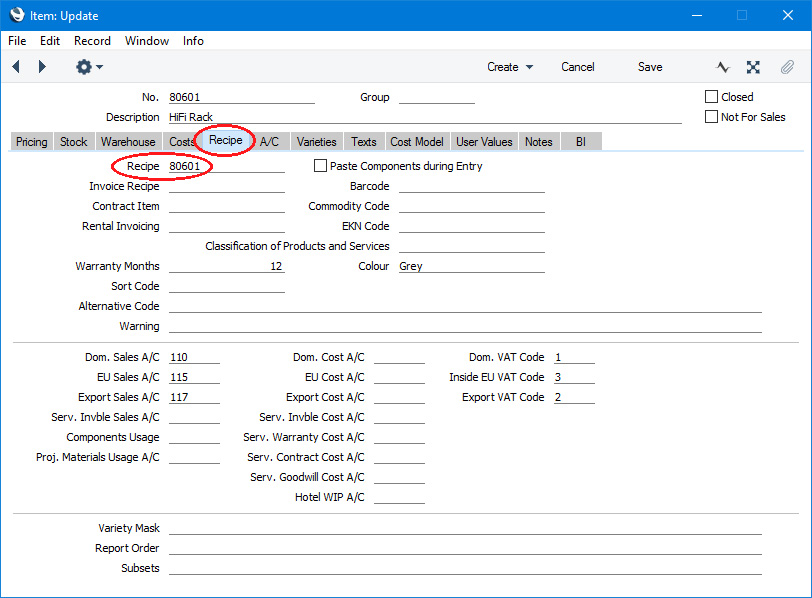Click the Warning field

click(465, 326)
